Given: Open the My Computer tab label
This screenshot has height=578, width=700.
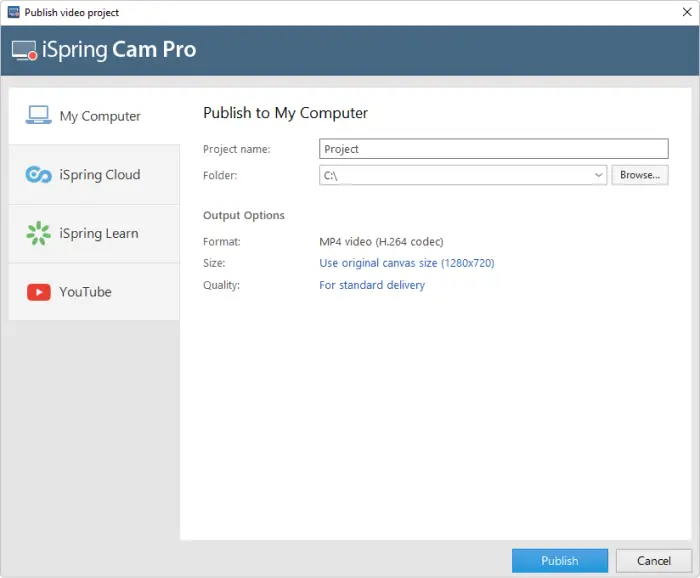Looking at the screenshot, I should point(100,116).
